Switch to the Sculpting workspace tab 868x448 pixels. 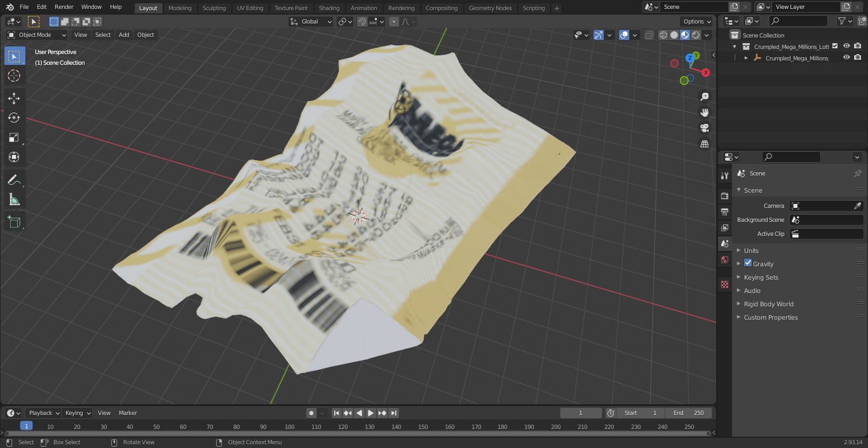pyautogui.click(x=214, y=8)
